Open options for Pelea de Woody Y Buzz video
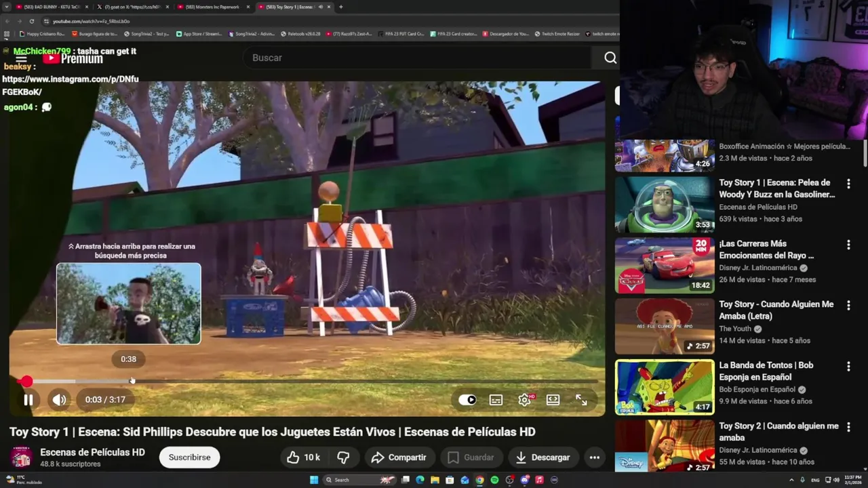Screen dimensions: 868x488 (x=848, y=184)
